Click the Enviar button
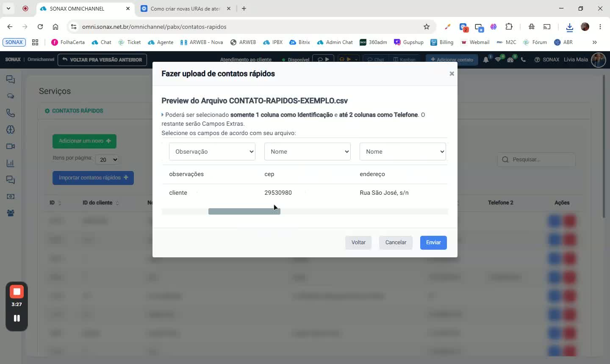Viewport: 610px width, 364px height. point(433,243)
